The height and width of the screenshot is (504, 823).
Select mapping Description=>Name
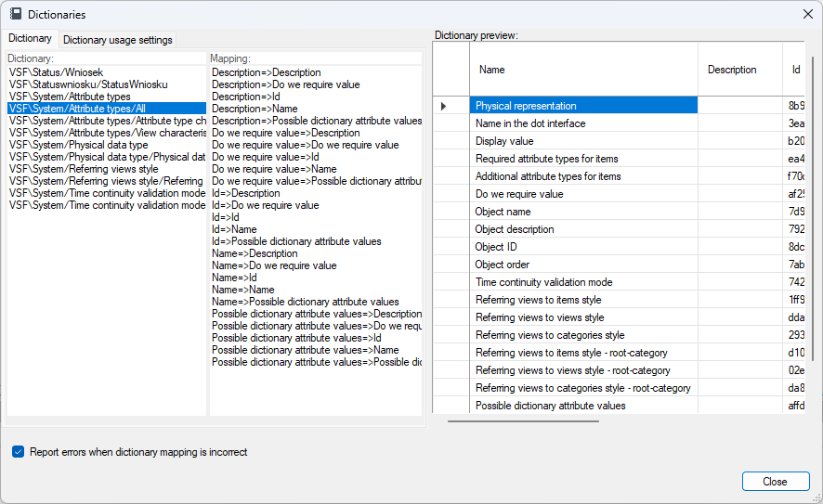[x=316, y=109]
